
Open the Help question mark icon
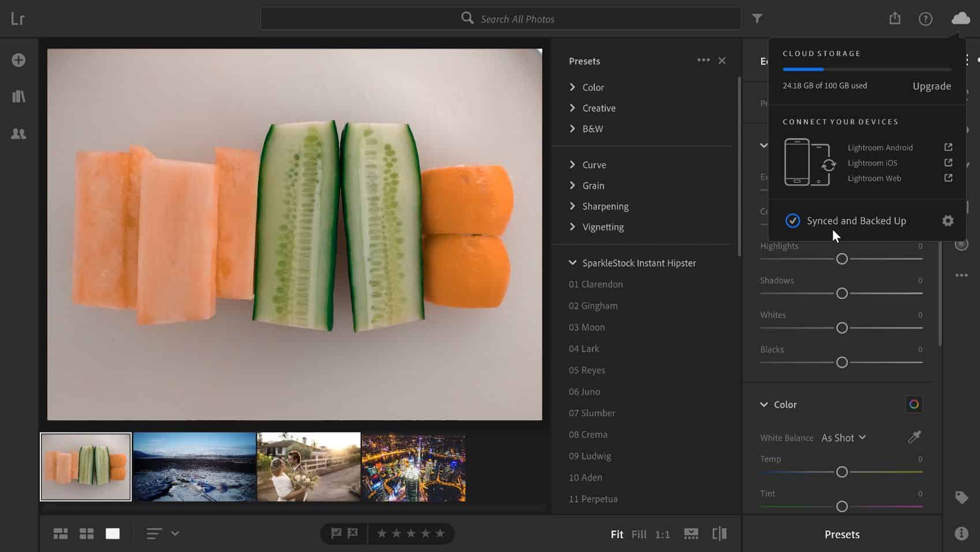click(925, 19)
